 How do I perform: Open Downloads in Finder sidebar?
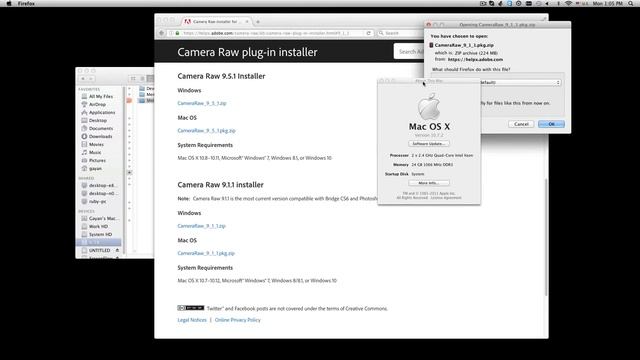(100, 136)
